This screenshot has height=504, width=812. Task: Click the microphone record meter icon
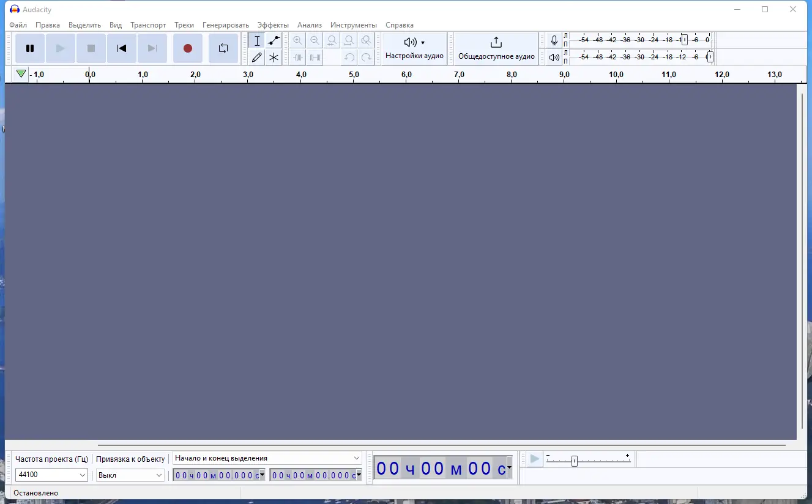coord(554,40)
